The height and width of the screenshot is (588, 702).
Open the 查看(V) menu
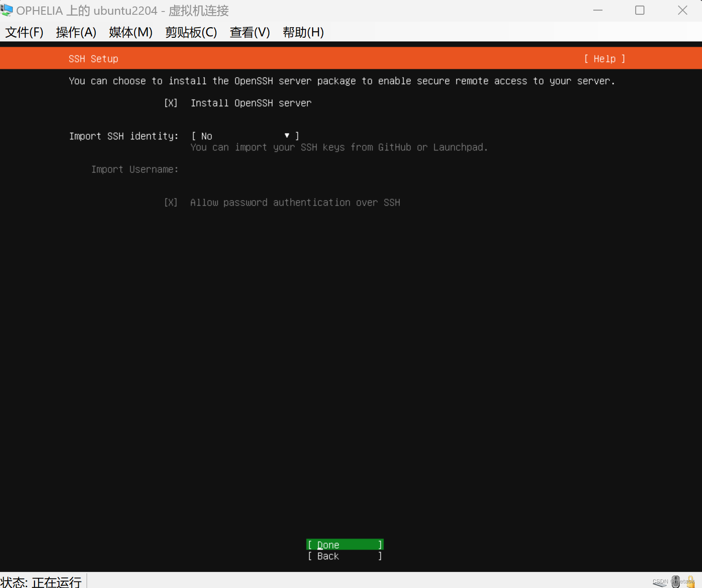250,32
